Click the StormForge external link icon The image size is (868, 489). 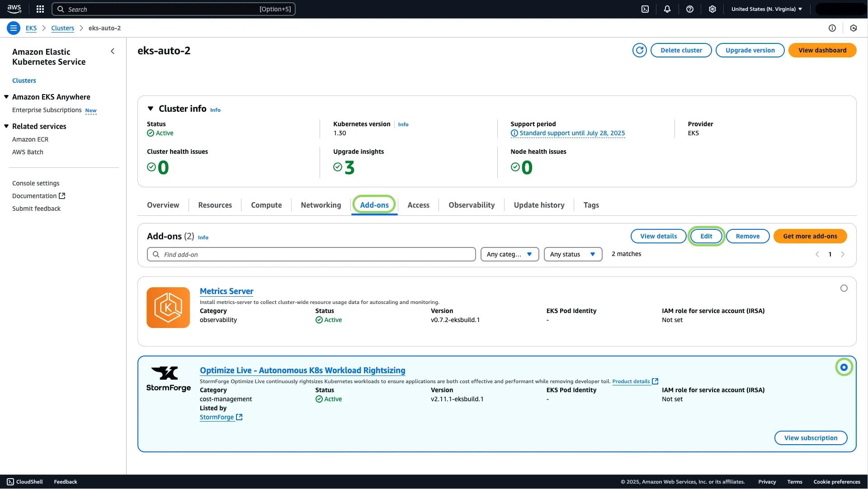pyautogui.click(x=239, y=417)
